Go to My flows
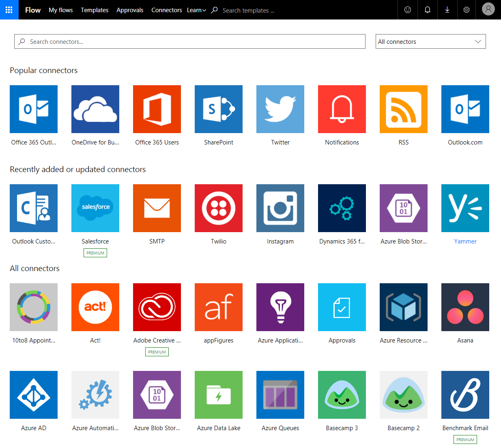 tap(60, 10)
